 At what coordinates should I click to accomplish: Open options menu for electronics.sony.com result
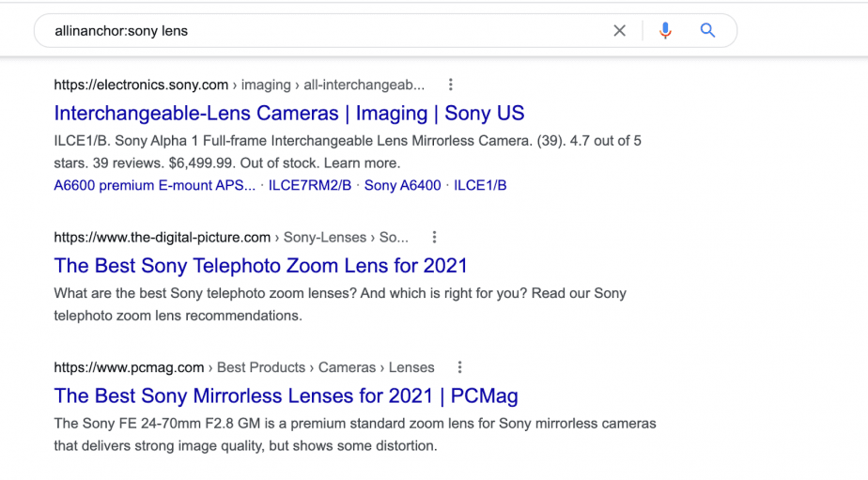(x=451, y=85)
